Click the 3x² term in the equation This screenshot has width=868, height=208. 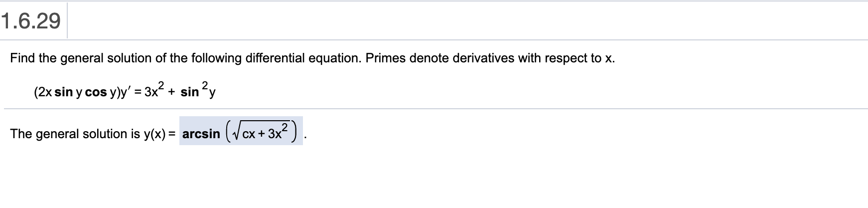(x=154, y=90)
